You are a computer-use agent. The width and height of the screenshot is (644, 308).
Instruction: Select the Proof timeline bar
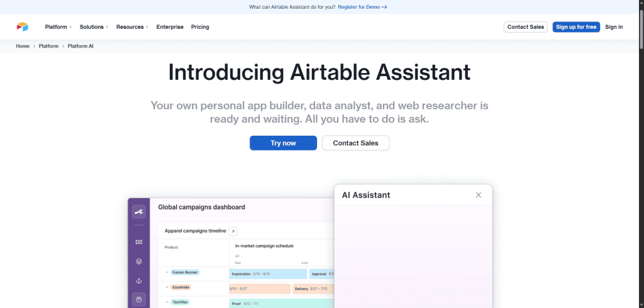coord(282,304)
